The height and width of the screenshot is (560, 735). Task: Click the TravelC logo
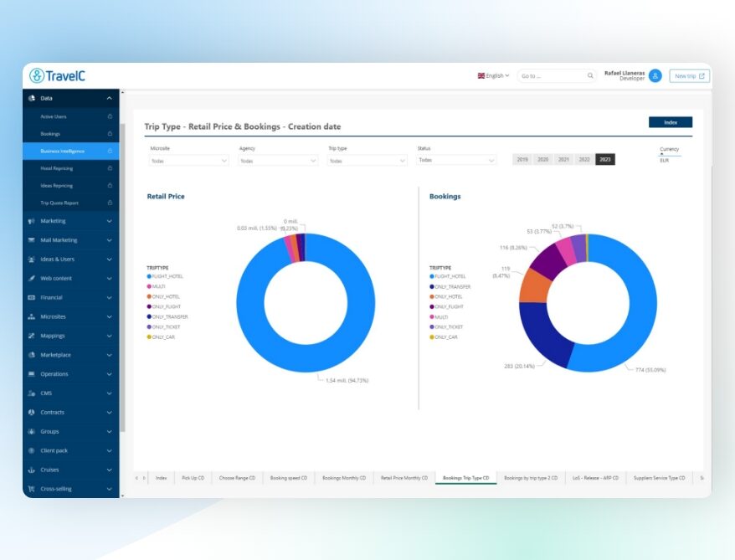pyautogui.click(x=57, y=75)
